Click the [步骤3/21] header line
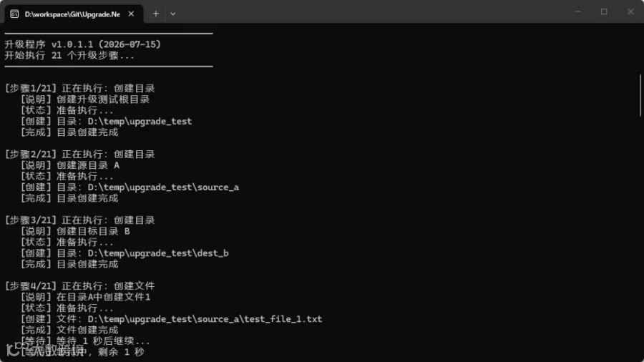 pos(79,220)
